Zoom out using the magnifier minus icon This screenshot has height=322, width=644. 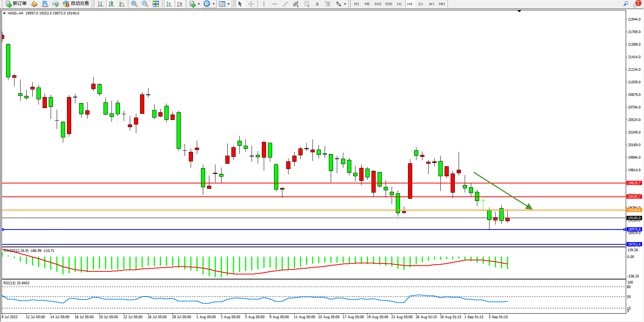click(x=145, y=4)
